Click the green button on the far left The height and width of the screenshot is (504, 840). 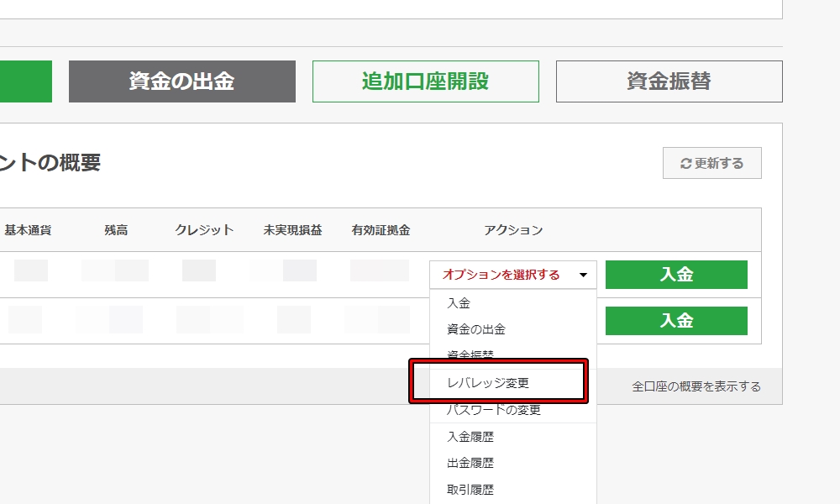coord(25,81)
